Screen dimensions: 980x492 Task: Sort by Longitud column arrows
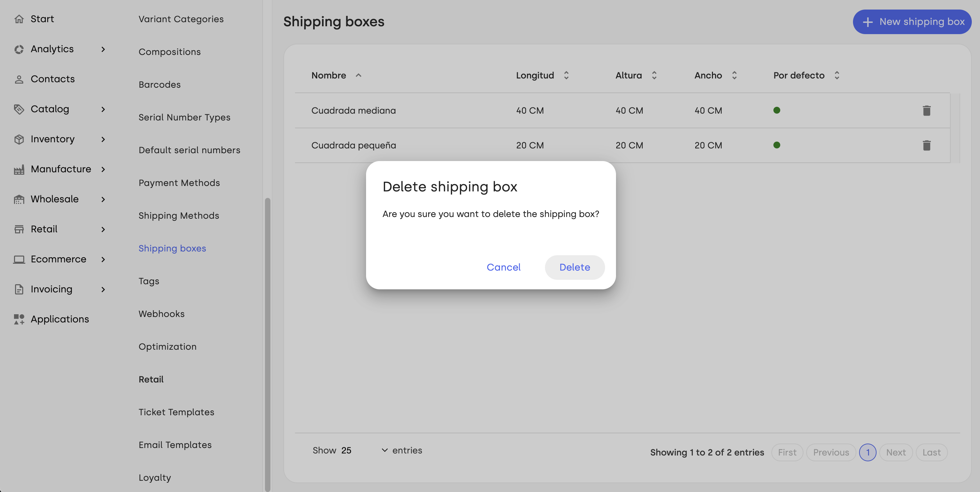[x=566, y=75]
